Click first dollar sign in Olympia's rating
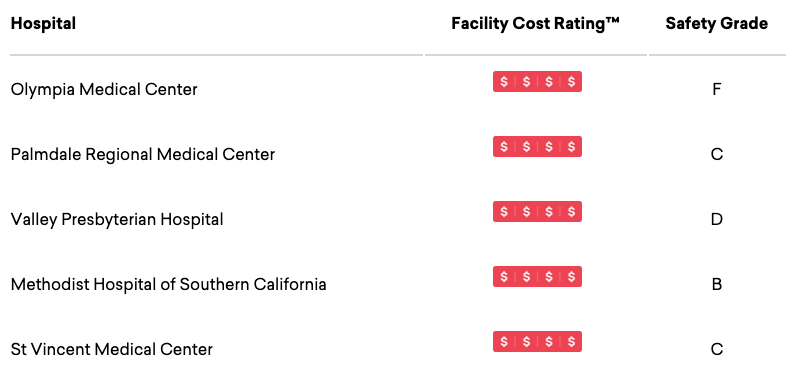Screen dimensions: 796x378 click(504, 82)
